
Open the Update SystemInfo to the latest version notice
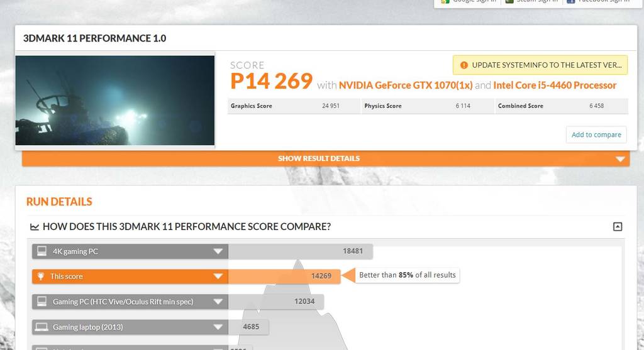point(540,65)
